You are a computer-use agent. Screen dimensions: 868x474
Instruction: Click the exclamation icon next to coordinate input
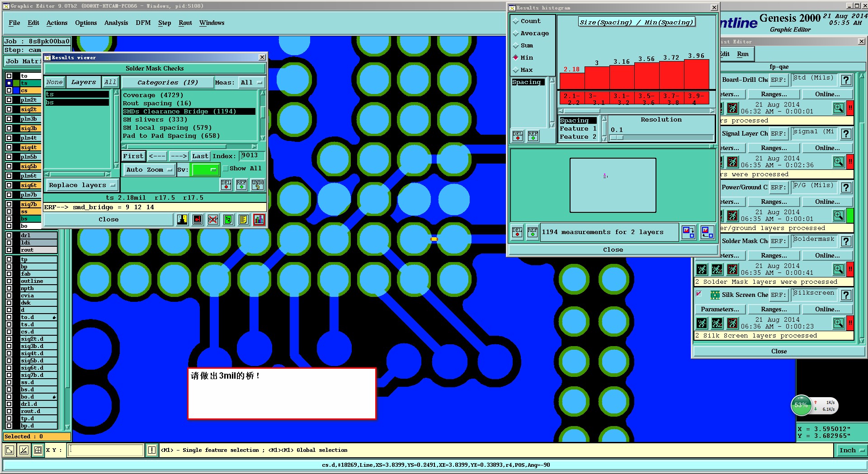pyautogui.click(x=152, y=450)
